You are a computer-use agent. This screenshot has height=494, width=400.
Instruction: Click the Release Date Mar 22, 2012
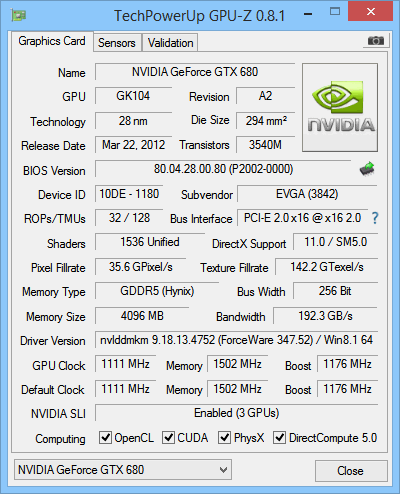[x=133, y=145]
